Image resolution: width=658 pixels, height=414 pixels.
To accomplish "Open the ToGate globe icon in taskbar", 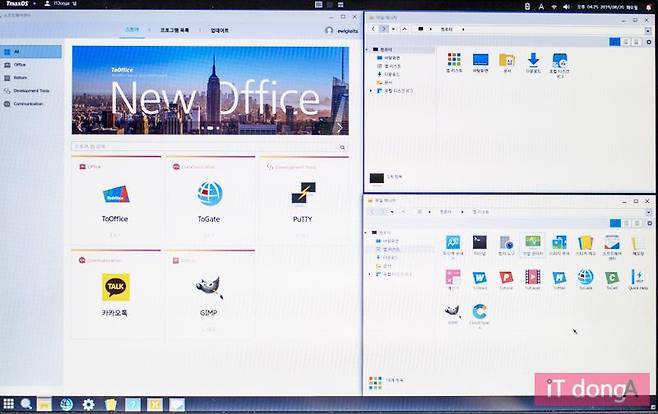I will pyautogui.click(x=66, y=404).
